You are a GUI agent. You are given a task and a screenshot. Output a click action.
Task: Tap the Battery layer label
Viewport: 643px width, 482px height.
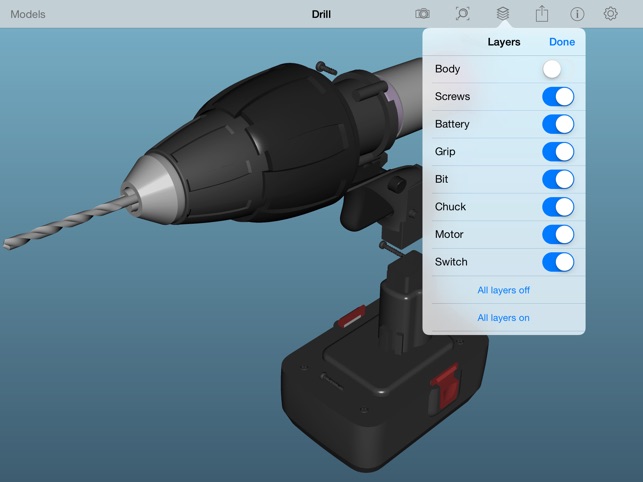(452, 124)
